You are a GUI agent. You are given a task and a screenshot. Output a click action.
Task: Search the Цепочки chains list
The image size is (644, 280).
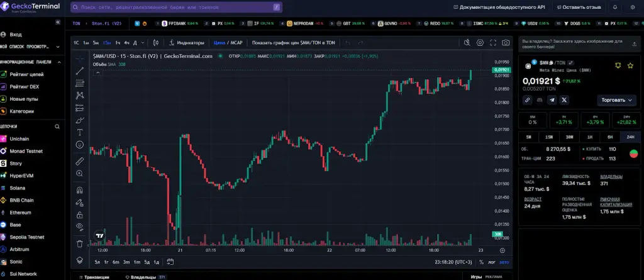[x=57, y=126]
